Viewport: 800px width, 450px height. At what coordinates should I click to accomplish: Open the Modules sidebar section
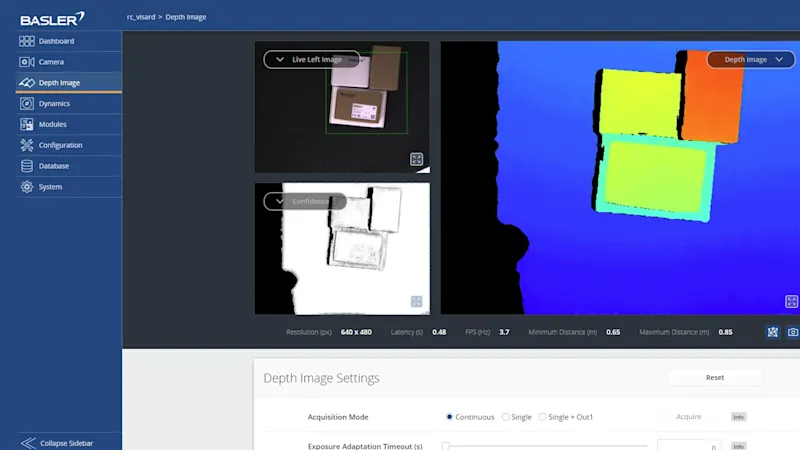click(52, 124)
